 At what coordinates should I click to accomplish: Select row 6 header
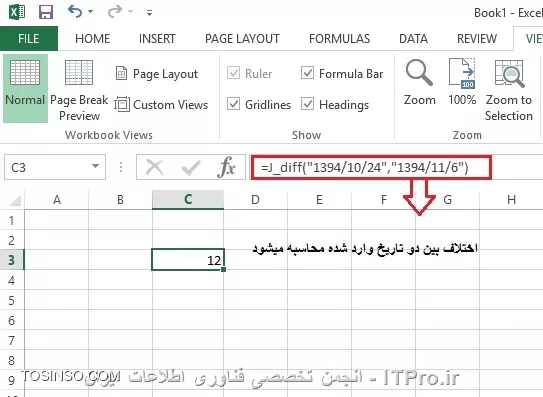click(x=12, y=320)
